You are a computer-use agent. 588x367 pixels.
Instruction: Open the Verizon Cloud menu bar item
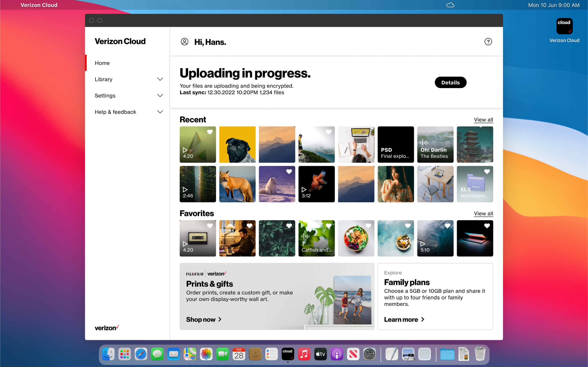point(39,5)
